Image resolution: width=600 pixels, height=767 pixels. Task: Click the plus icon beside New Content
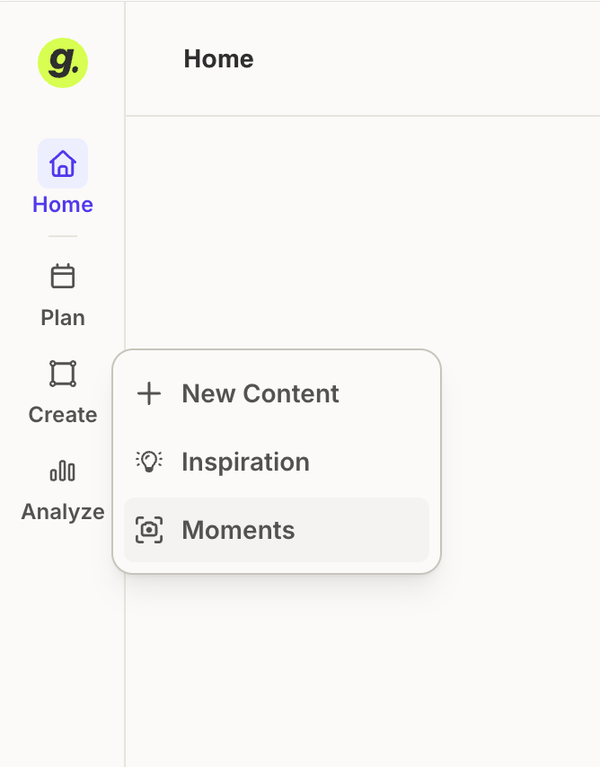(149, 393)
